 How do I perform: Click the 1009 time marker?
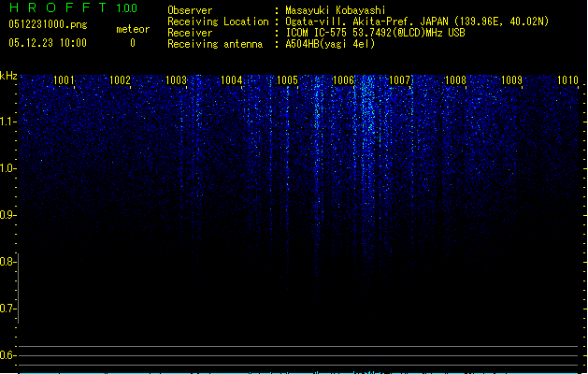click(511, 79)
